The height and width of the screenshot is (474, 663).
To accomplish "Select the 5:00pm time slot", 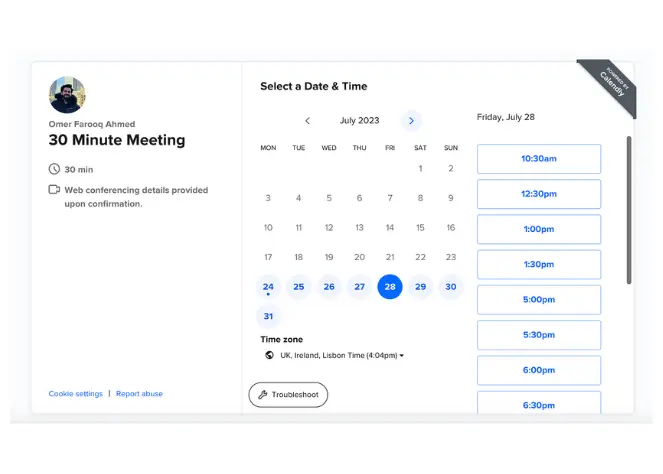I will (x=539, y=300).
